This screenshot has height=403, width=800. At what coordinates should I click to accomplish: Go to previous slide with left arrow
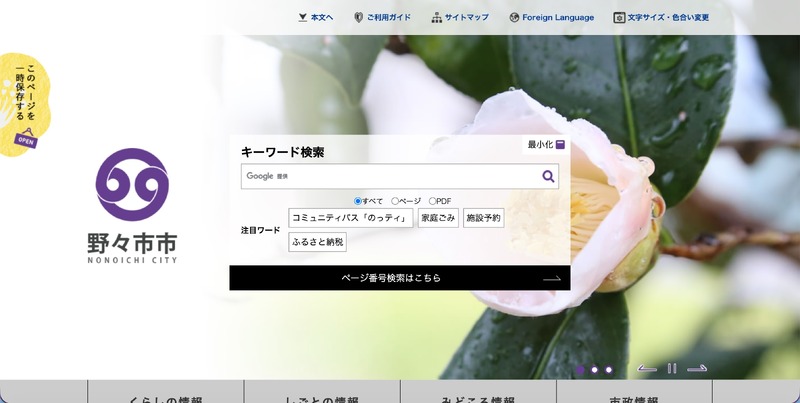pyautogui.click(x=647, y=368)
